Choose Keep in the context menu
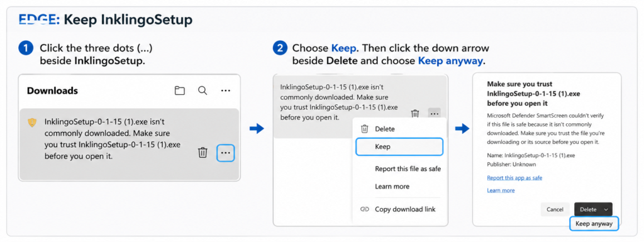 click(399, 146)
